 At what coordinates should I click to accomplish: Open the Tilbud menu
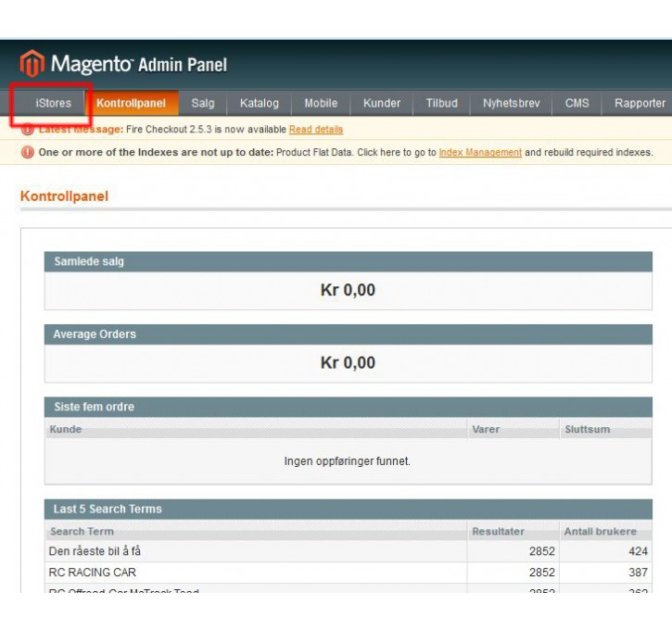[x=442, y=103]
